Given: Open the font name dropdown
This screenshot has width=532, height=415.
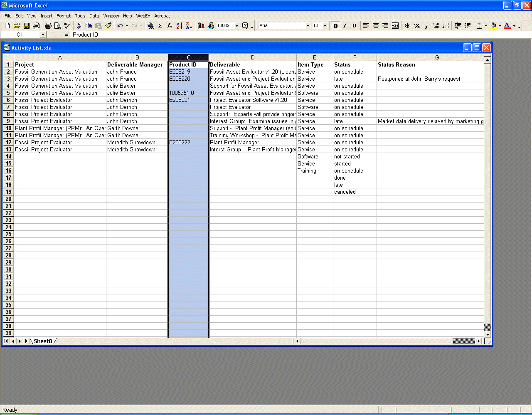Looking at the screenshot, I should point(308,26).
